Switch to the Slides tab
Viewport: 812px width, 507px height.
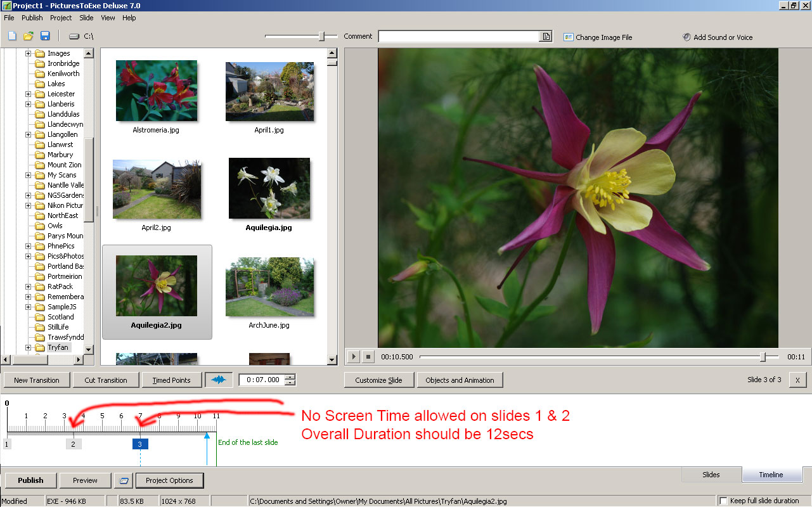(x=711, y=475)
